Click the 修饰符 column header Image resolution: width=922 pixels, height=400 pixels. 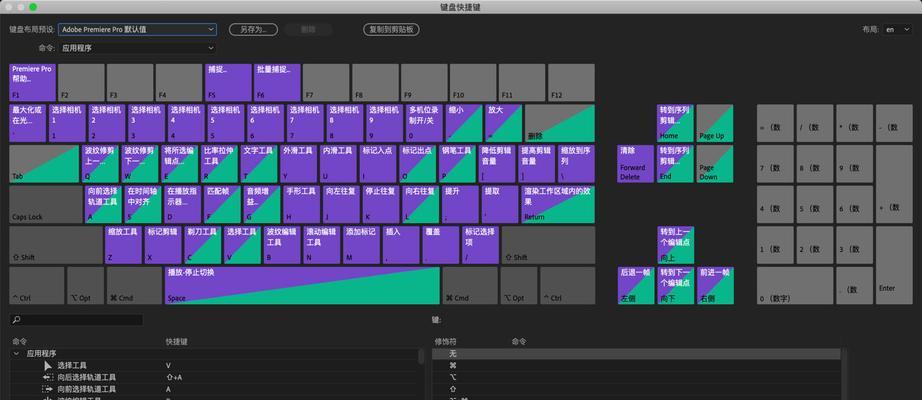(x=445, y=341)
